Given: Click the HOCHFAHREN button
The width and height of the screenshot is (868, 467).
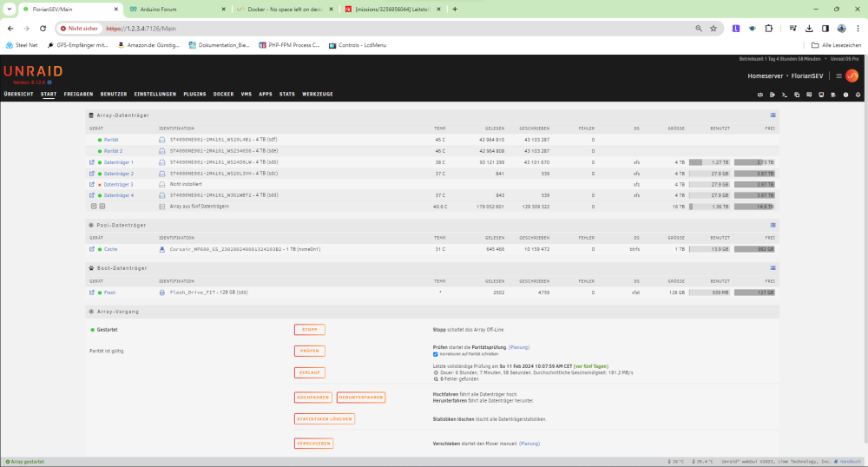Looking at the screenshot, I should pyautogui.click(x=313, y=398).
